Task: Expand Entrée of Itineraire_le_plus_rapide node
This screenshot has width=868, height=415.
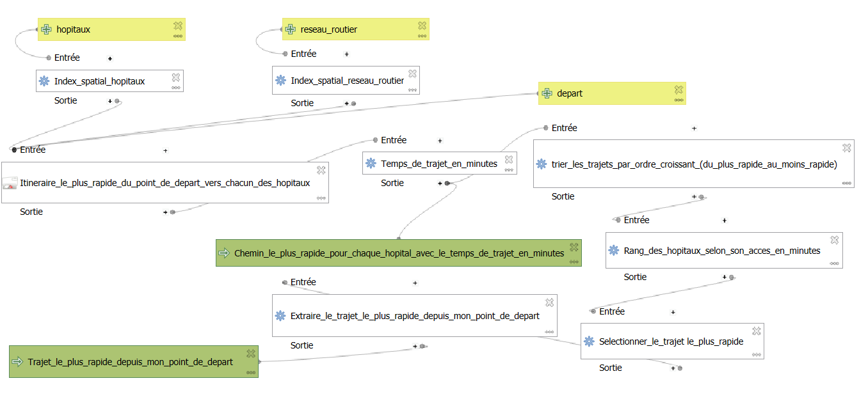Action: [x=166, y=151]
